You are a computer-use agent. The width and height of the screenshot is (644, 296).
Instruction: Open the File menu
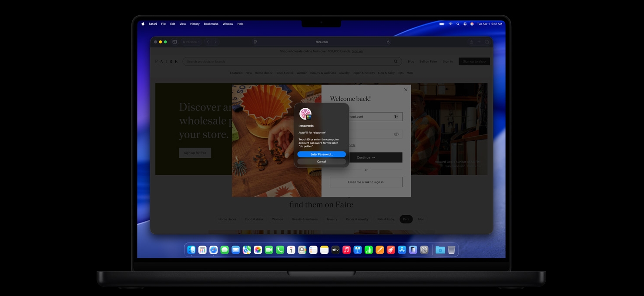click(163, 24)
